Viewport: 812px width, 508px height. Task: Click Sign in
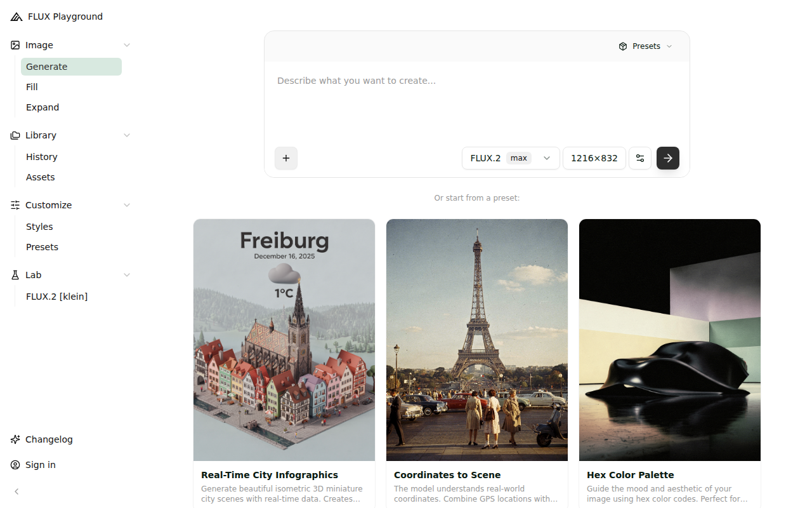pyautogui.click(x=41, y=465)
